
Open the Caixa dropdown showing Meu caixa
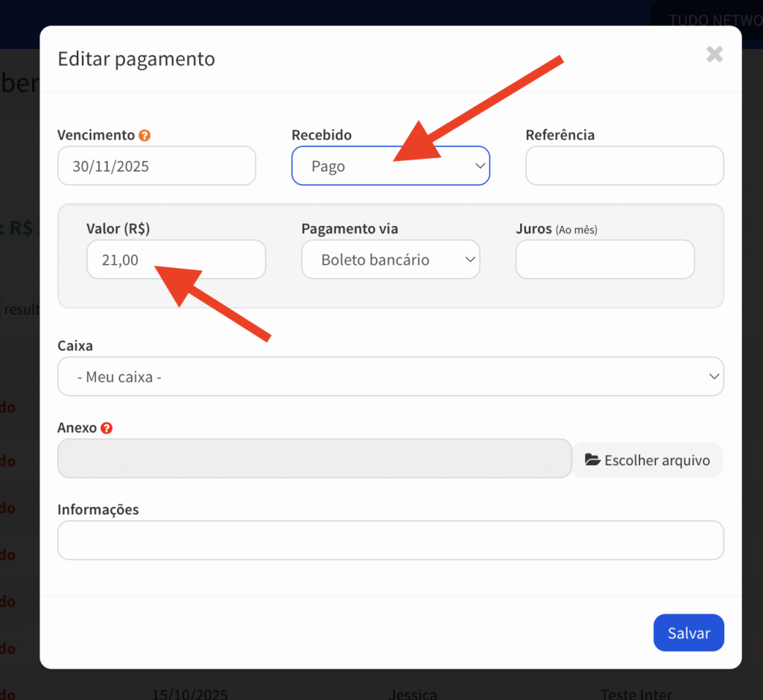click(390, 376)
